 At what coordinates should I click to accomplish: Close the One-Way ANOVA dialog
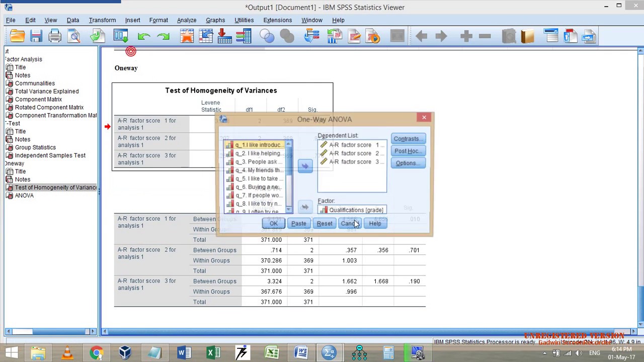(424, 118)
